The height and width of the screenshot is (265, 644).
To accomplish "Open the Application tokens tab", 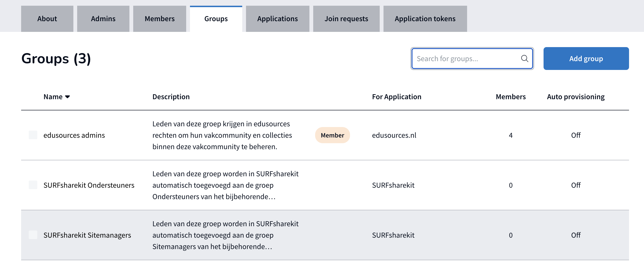I will point(425,19).
